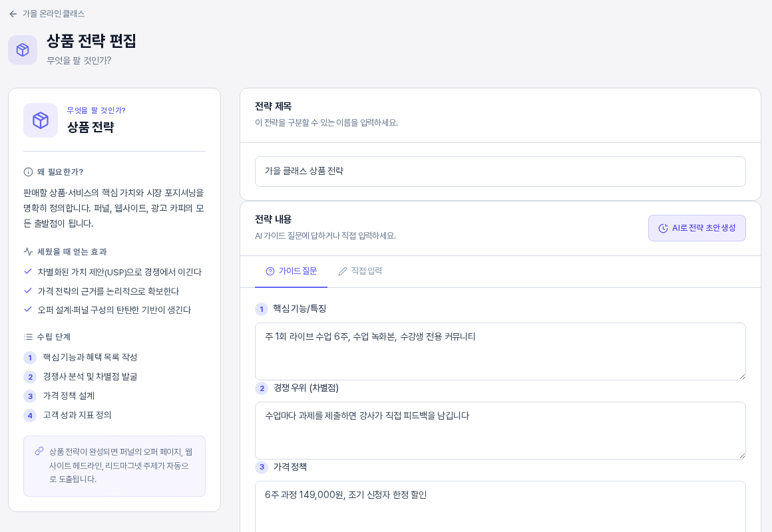Click text 경쟁사 분석 및 차별점 발굴

(x=90, y=376)
